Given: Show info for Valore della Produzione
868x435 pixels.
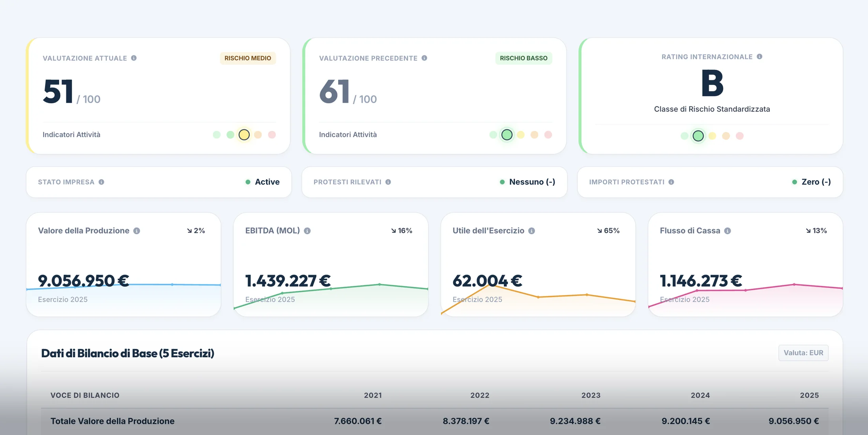Looking at the screenshot, I should pos(137,231).
